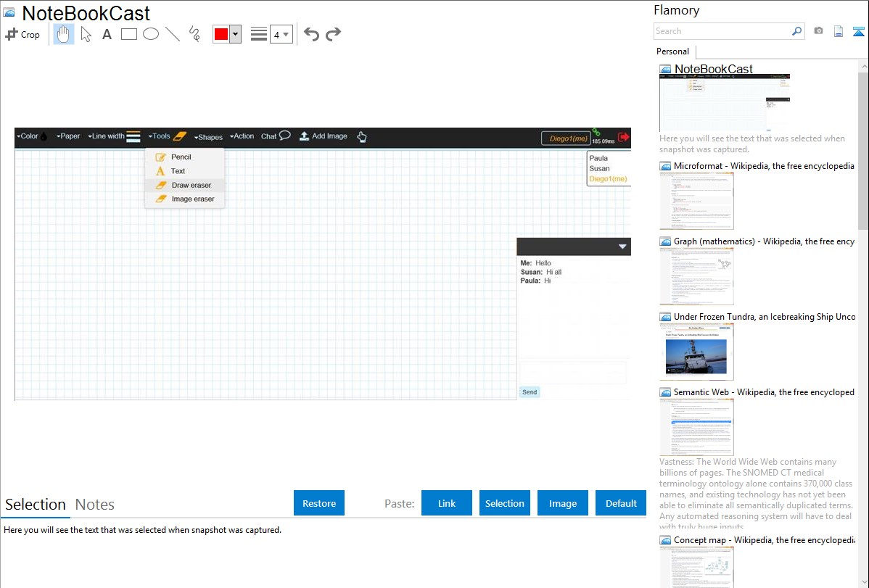
Task: Pick the freehand scribble tool
Action: pos(194,34)
